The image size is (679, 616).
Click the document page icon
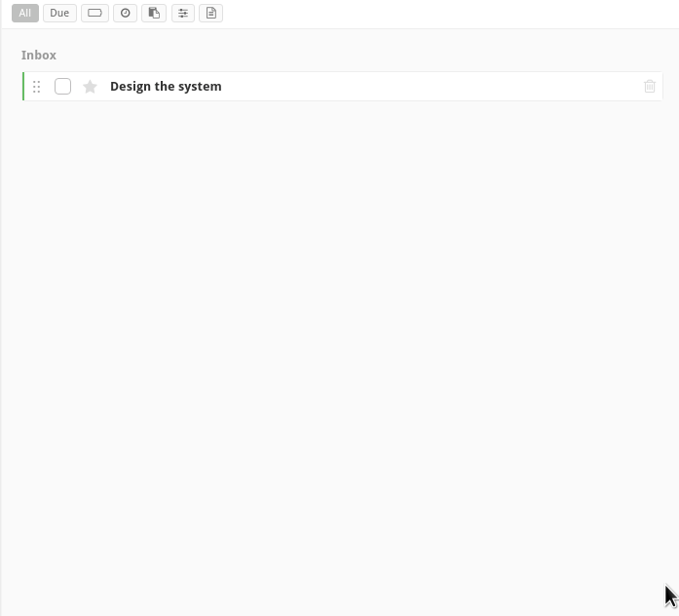coord(210,13)
